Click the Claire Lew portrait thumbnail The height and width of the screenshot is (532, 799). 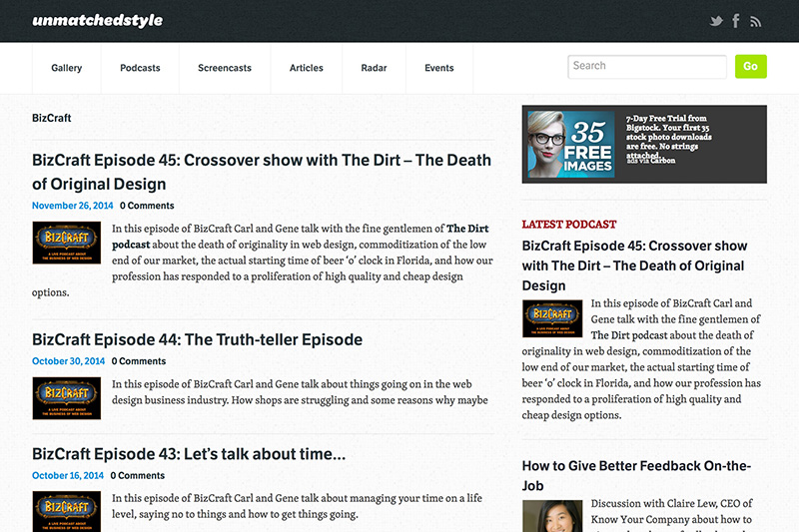point(552,516)
